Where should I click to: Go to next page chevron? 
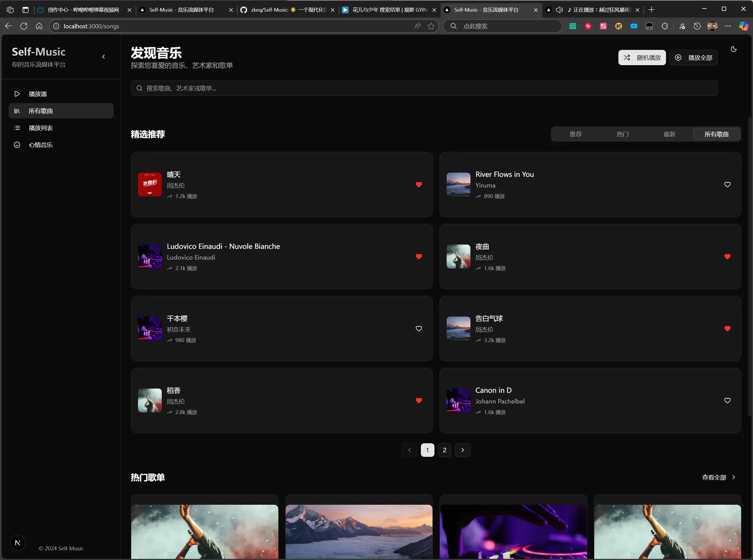click(462, 450)
